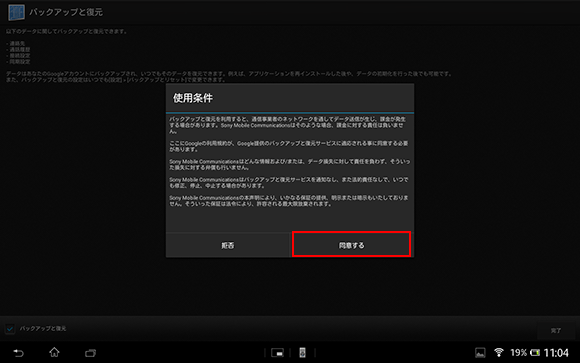This screenshot has height=363, width=580.
Task: Tap the paragraph starting ここにGoogleの利用規約が
Action: click(289, 146)
